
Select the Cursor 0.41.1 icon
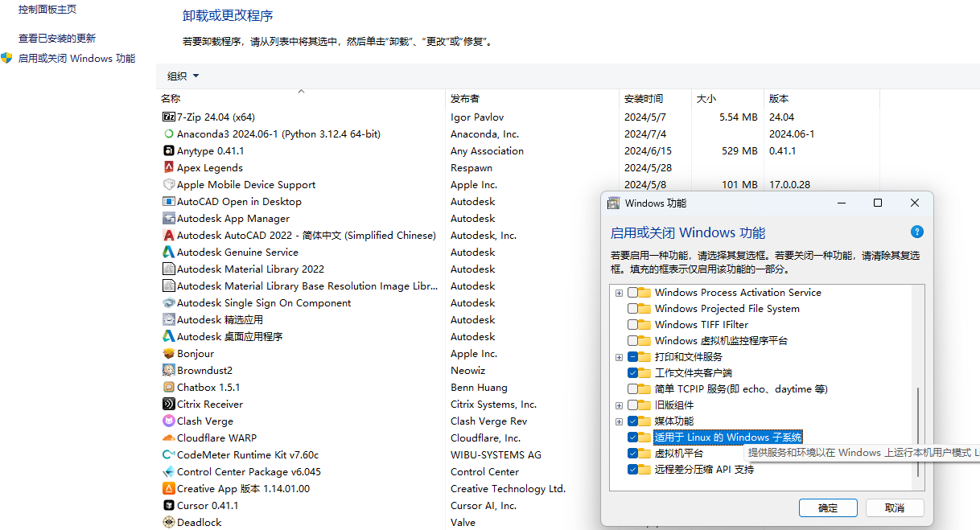pyautogui.click(x=169, y=506)
